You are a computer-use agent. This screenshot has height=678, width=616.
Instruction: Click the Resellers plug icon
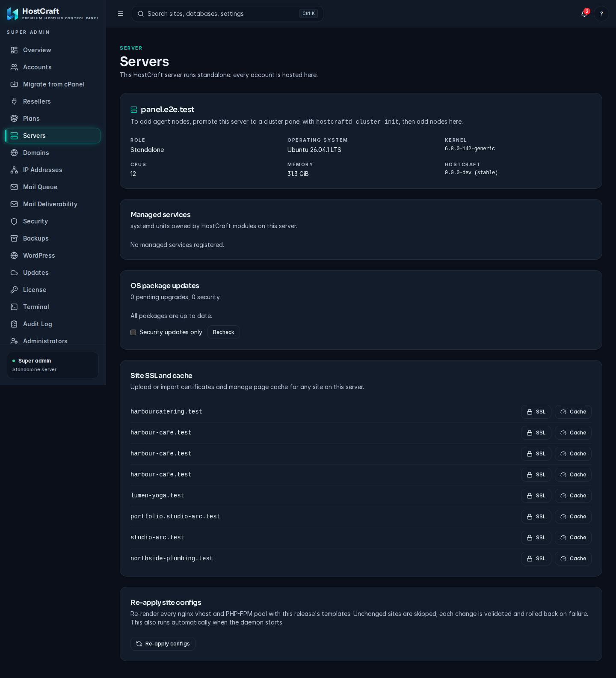(x=14, y=101)
